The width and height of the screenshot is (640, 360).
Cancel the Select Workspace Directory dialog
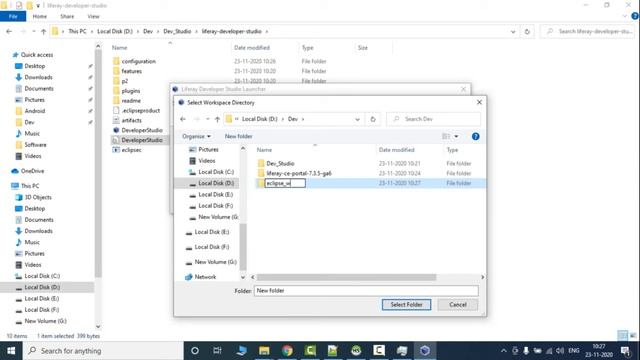click(458, 304)
